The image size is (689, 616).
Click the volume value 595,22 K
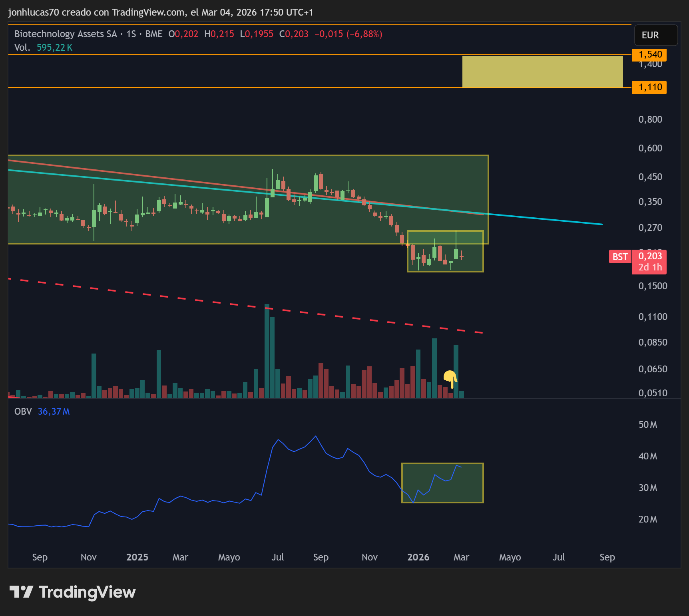point(54,48)
